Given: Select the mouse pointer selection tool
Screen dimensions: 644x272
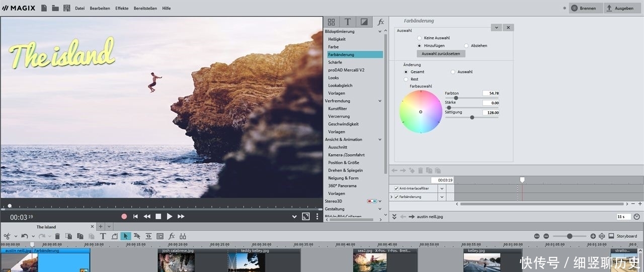Looking at the screenshot, I should point(125,236).
